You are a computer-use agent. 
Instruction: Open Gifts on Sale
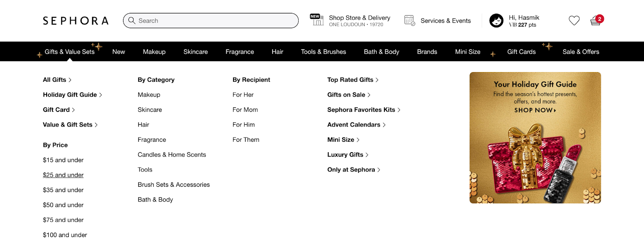point(349,95)
